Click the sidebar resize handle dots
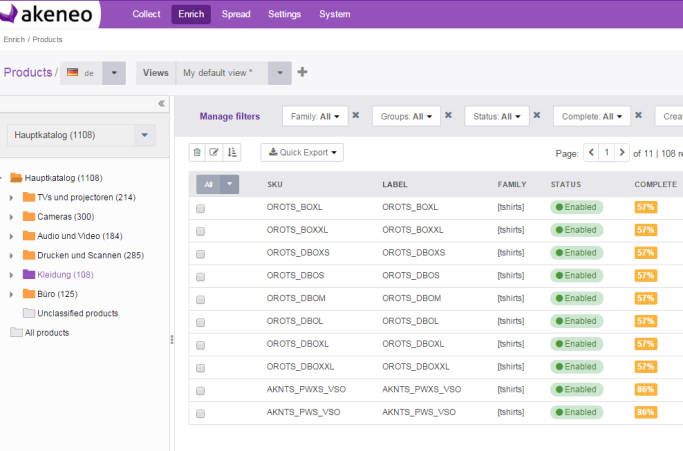The width and height of the screenshot is (683, 451). pyautogui.click(x=172, y=339)
